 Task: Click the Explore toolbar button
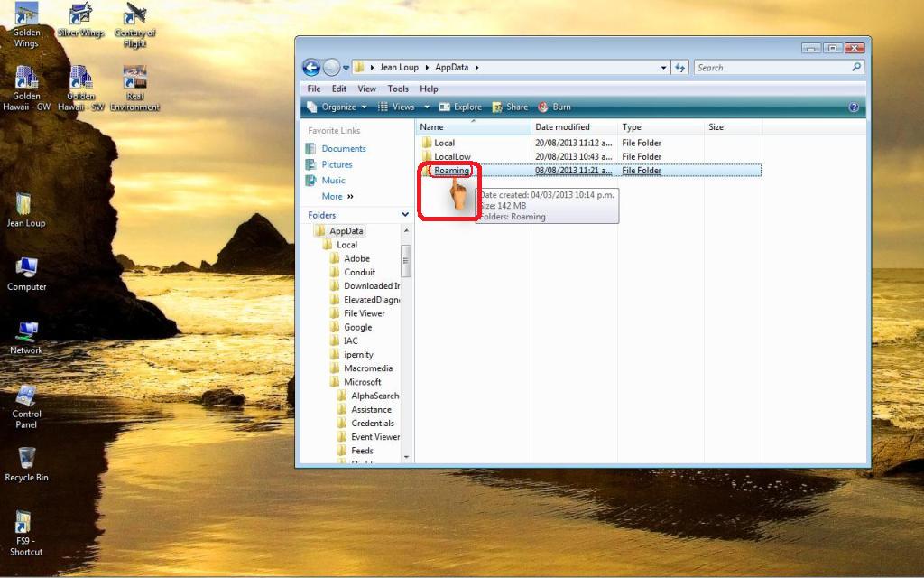click(x=460, y=107)
